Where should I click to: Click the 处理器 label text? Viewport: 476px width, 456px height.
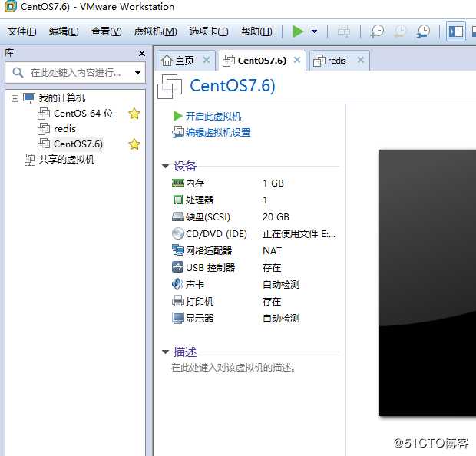click(x=200, y=200)
